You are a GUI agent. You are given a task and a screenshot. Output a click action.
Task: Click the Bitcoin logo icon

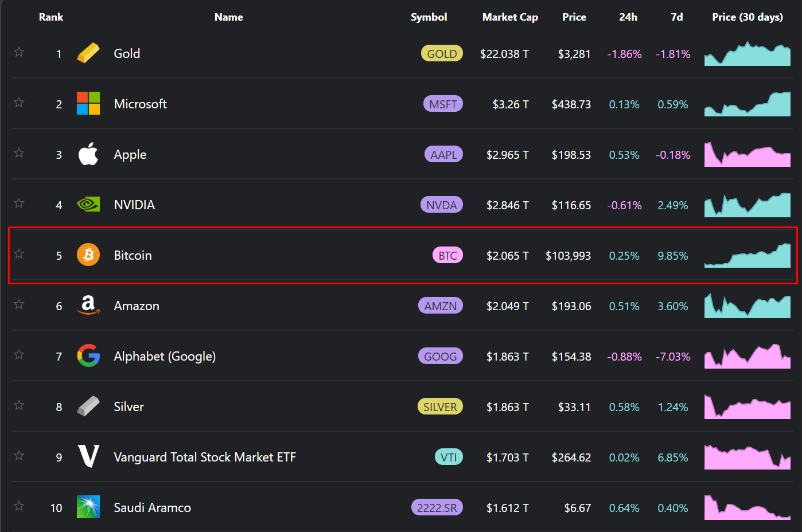(x=88, y=255)
